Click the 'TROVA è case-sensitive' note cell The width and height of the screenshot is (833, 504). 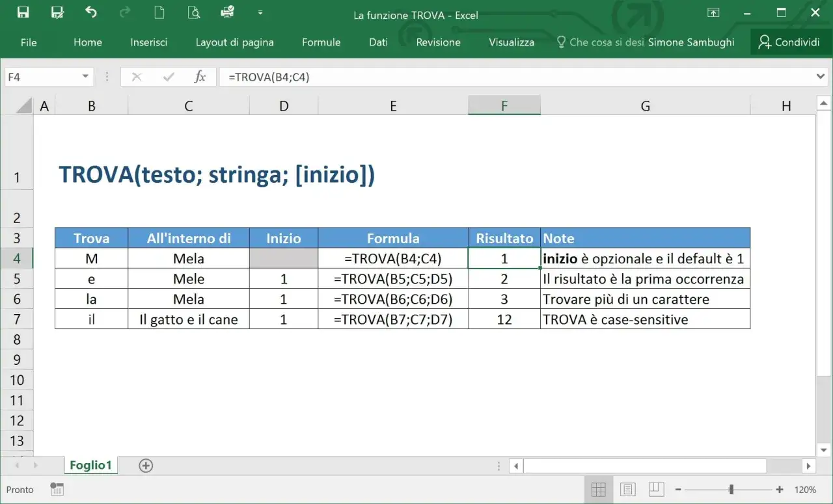(x=645, y=319)
